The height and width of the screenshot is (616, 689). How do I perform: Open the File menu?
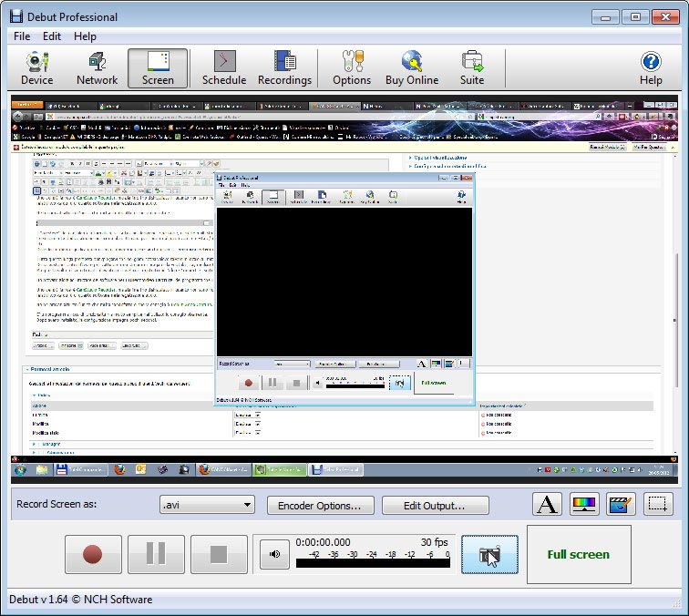tap(22, 36)
